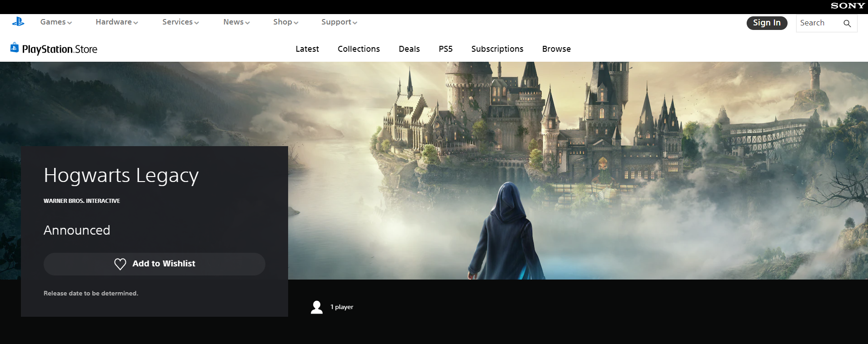Click the 1 player person icon
Image resolution: width=868 pixels, height=344 pixels.
coord(317,307)
